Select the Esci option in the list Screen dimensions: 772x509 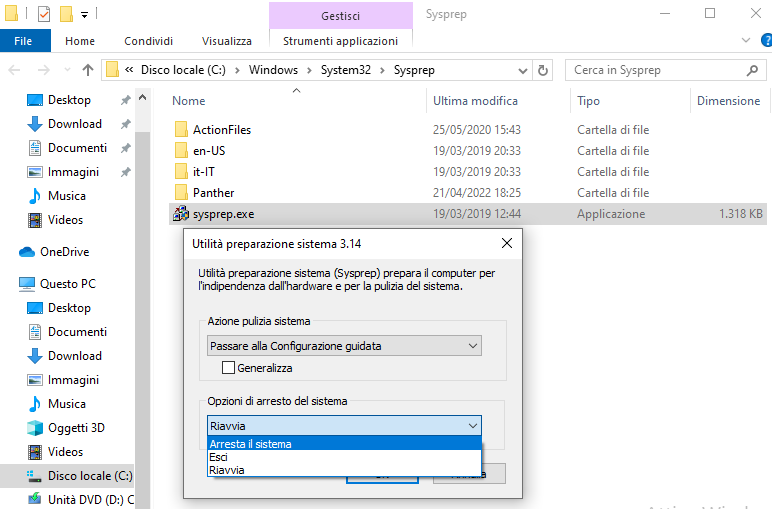click(x=219, y=457)
